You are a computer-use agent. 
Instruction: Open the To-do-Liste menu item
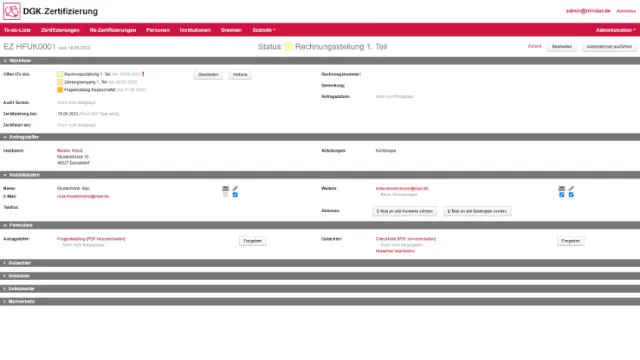point(17,30)
